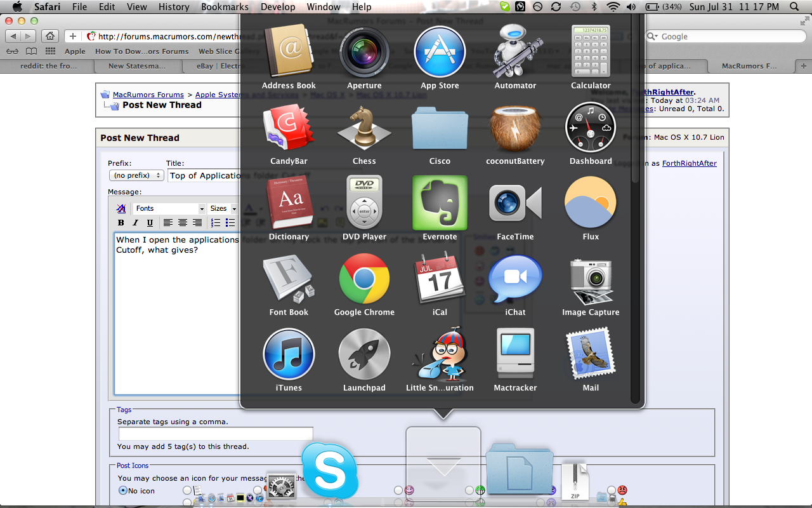The height and width of the screenshot is (508, 812).
Task: Toggle bold formatting in the message editor
Action: 121,223
